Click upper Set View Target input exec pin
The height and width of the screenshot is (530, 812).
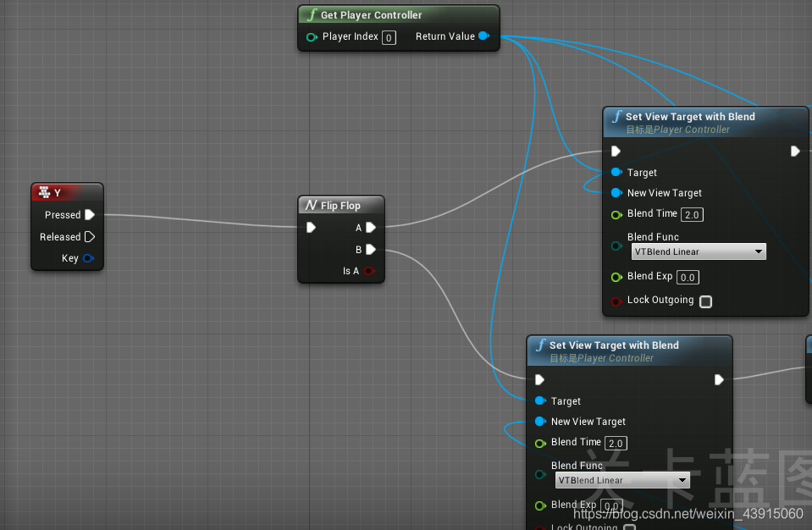click(x=616, y=152)
